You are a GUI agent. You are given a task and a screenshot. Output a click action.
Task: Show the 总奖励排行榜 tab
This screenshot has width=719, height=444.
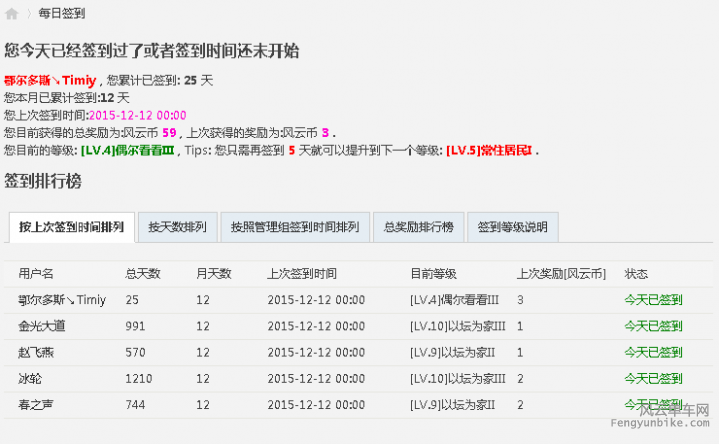(418, 227)
